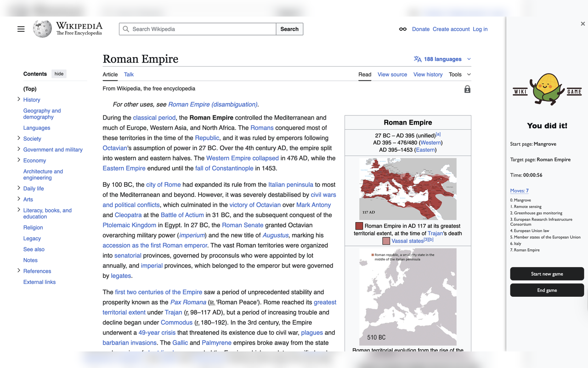Click the Moves: 7 link
The image size is (588, 368).
pos(520,190)
